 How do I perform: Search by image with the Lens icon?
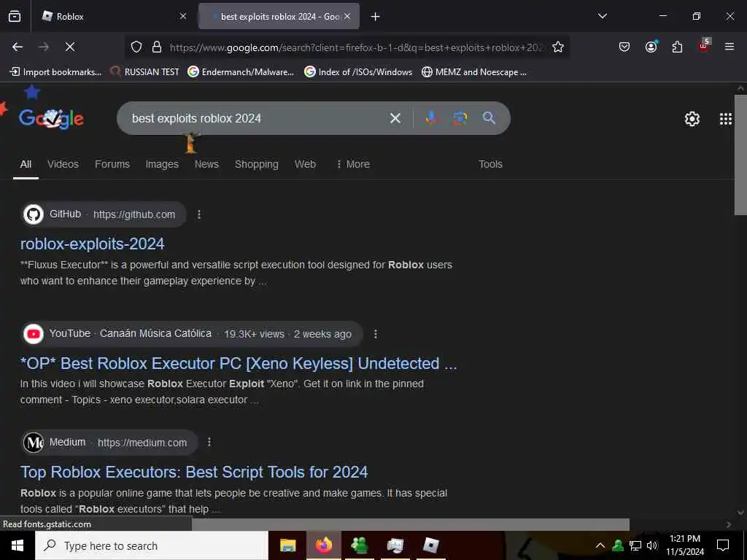460,117
